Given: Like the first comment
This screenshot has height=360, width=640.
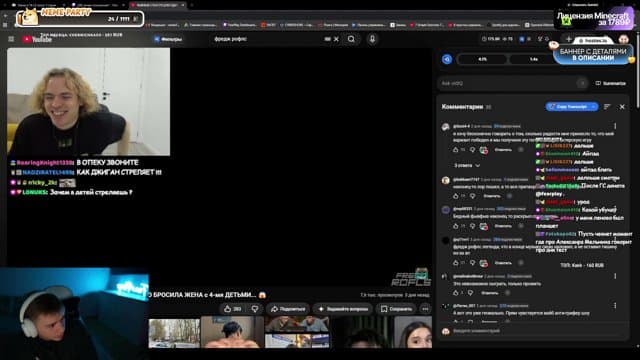Looking at the screenshot, I should coord(456,150).
